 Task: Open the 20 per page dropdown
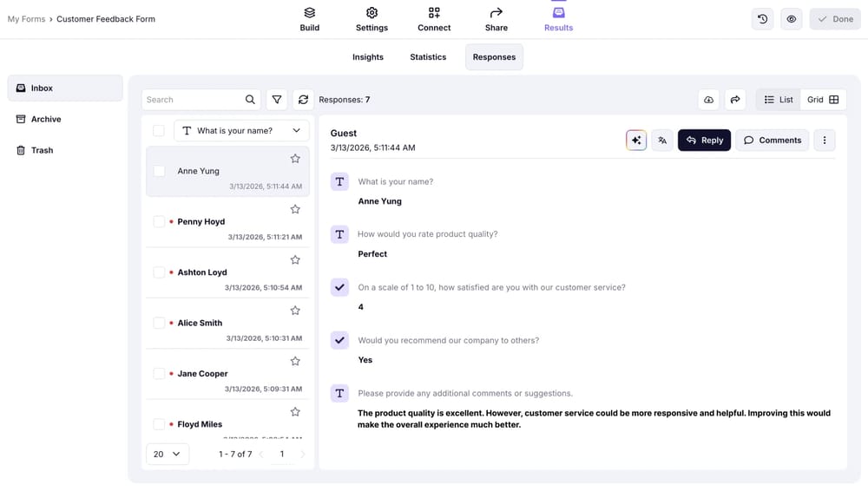[168, 454]
